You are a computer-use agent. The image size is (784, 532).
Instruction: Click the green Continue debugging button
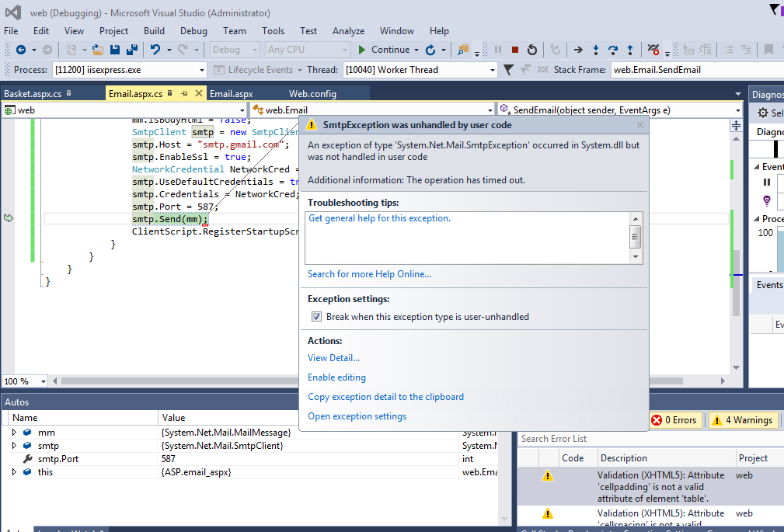point(384,50)
